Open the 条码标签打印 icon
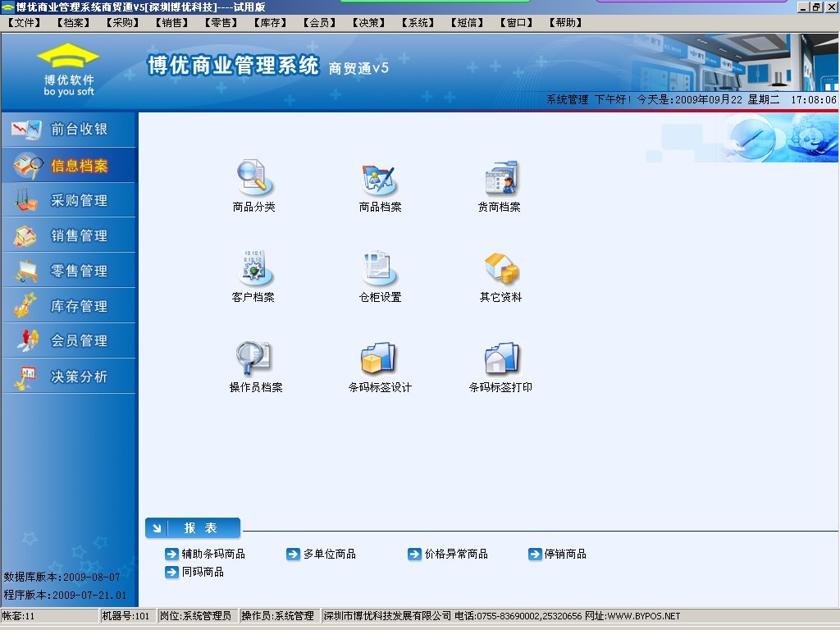The width and height of the screenshot is (840, 630). tap(500, 358)
